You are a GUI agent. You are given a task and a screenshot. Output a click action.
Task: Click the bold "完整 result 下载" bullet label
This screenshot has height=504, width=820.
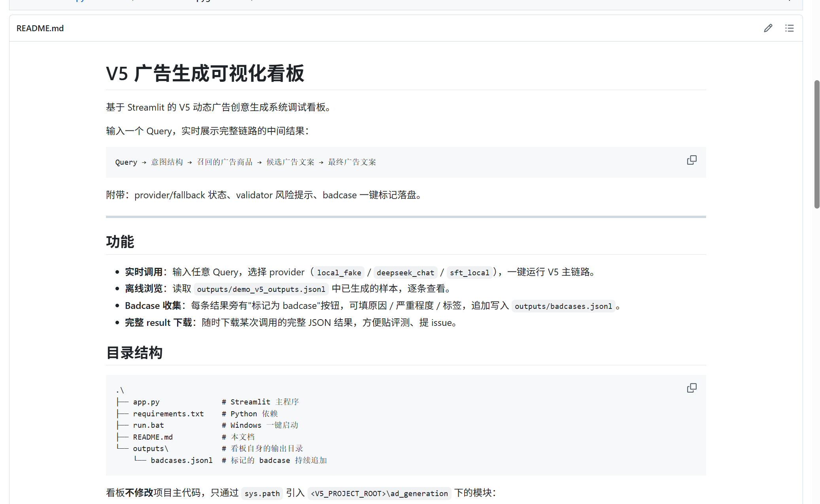[159, 323]
